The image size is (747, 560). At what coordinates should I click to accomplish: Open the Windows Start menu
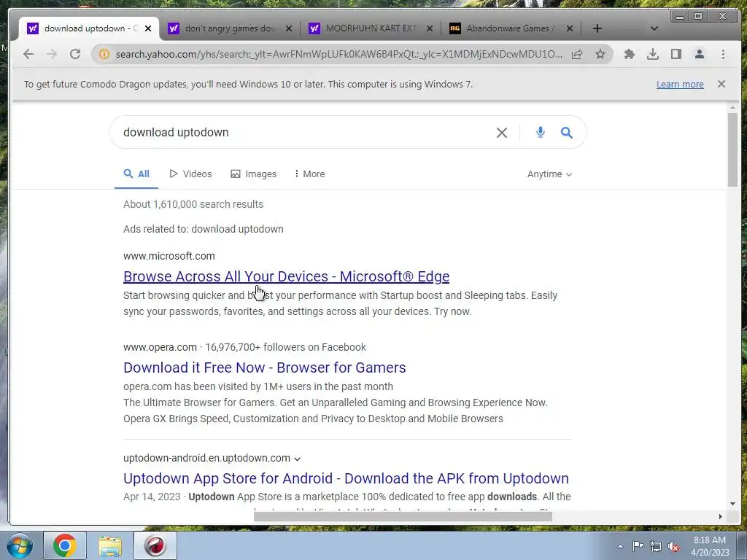point(20,545)
